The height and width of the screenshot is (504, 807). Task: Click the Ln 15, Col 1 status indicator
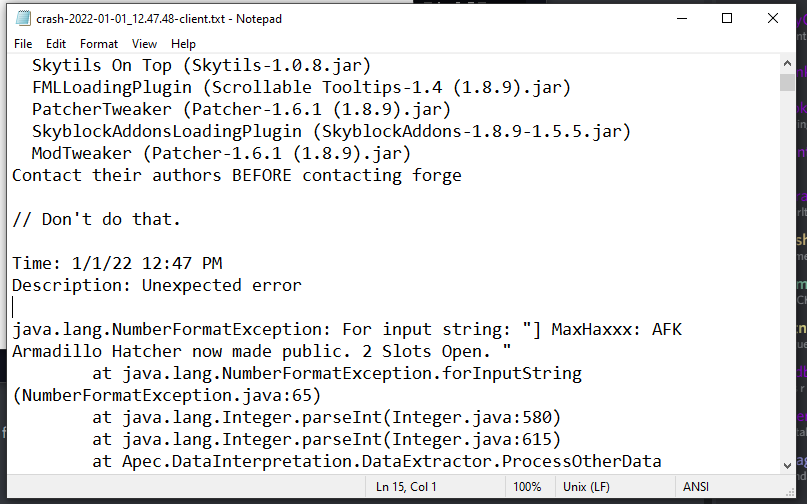[x=406, y=487]
